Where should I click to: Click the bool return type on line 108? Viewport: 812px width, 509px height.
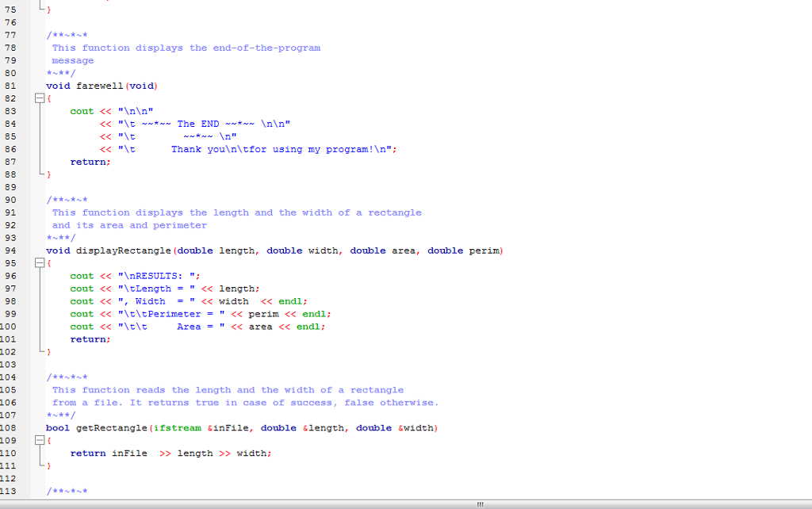(x=56, y=428)
